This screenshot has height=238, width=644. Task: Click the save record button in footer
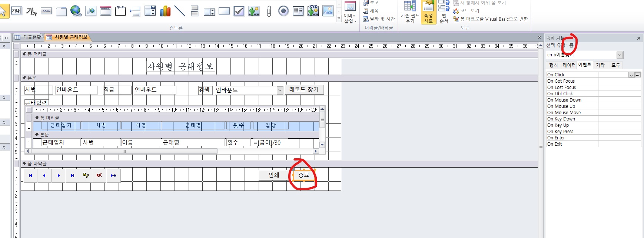86,175
